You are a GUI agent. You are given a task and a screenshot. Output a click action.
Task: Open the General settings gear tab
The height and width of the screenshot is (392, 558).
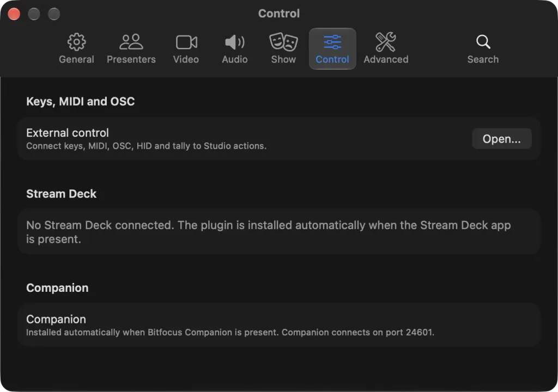pyautogui.click(x=76, y=49)
